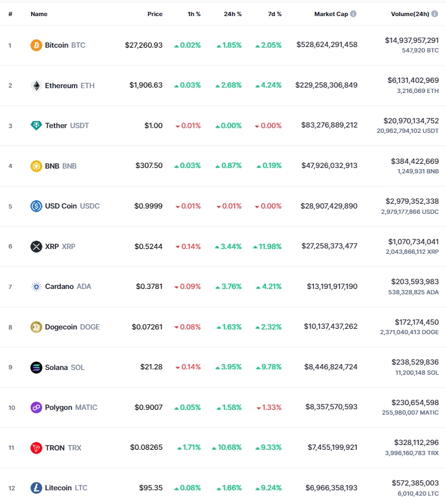Screen dimensions: 446x504
Task: Sort by the 7d % column header
Action: tap(274, 14)
